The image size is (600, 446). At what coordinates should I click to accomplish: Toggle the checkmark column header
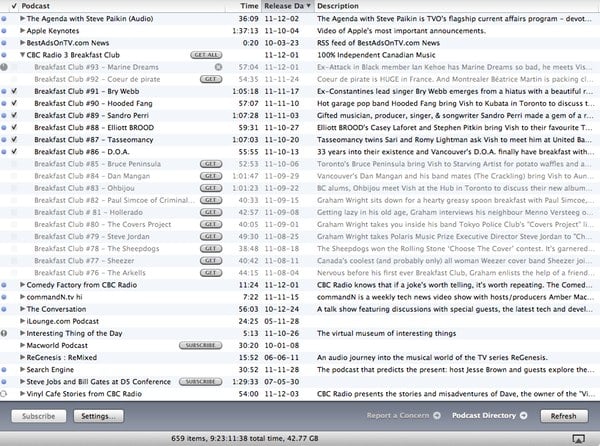[14, 6]
